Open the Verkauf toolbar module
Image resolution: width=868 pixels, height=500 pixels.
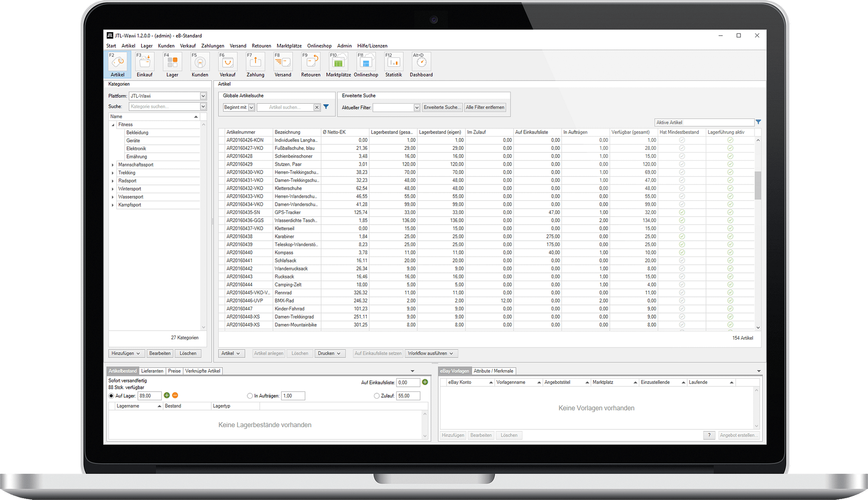(x=227, y=65)
